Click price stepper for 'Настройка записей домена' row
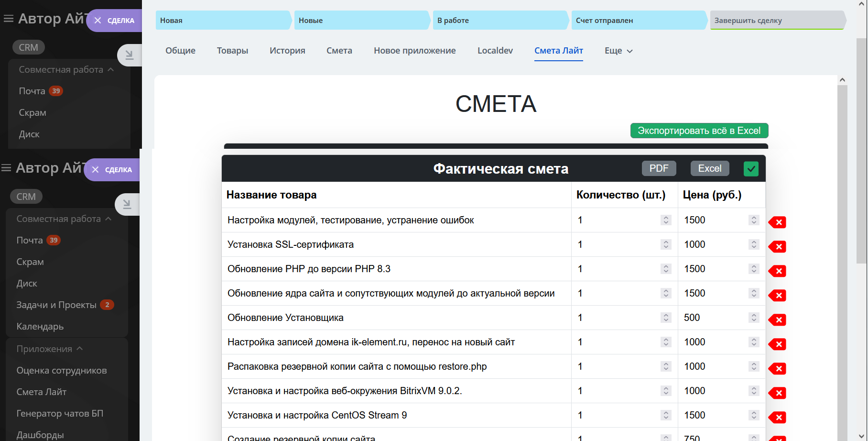The image size is (868, 441). point(754,342)
